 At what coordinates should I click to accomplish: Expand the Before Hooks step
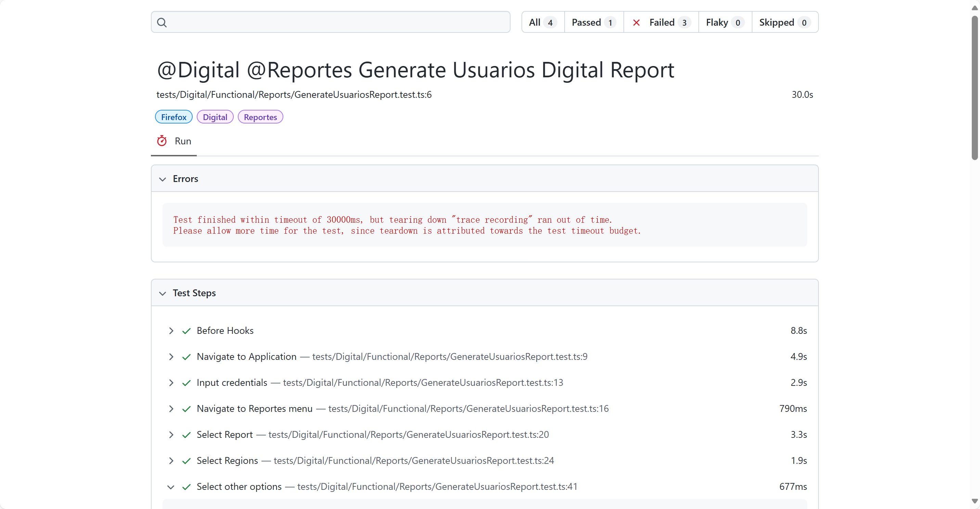171,330
